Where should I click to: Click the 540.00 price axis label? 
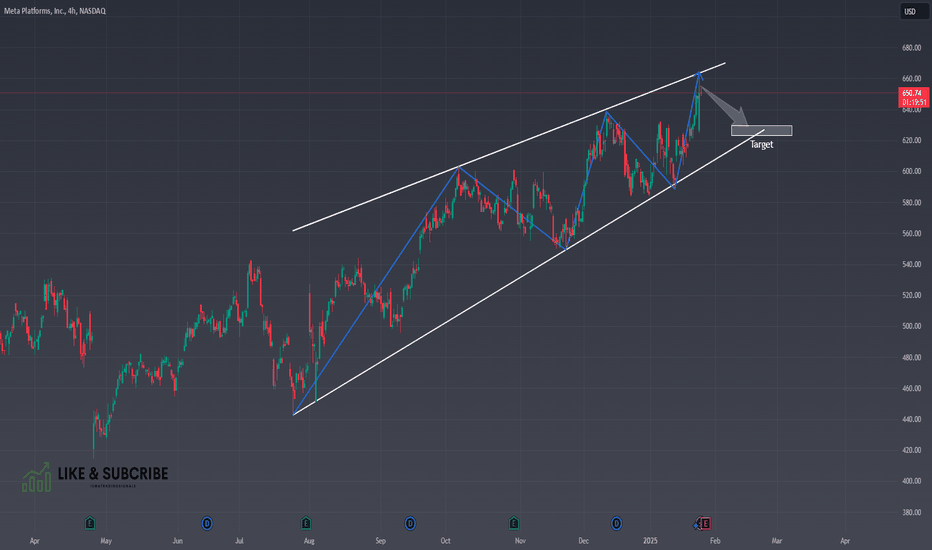click(x=911, y=264)
